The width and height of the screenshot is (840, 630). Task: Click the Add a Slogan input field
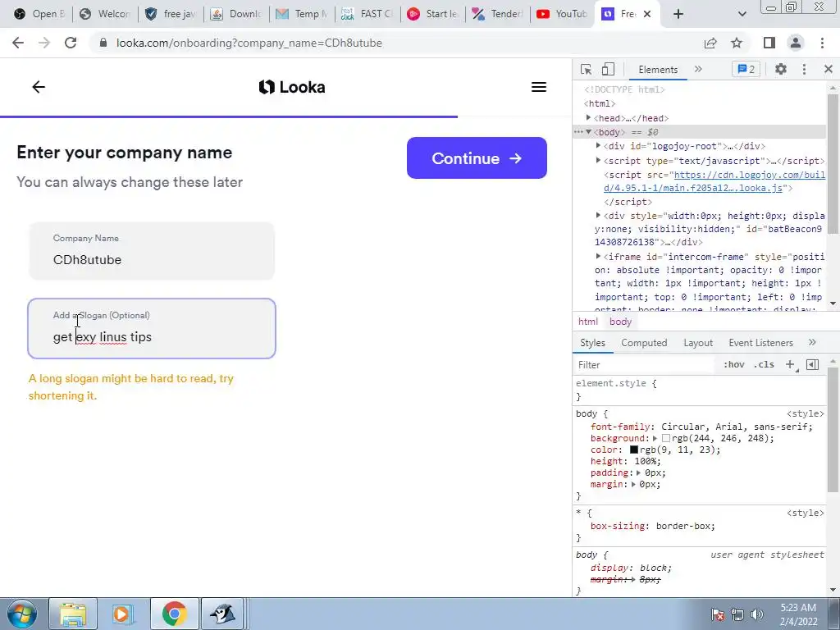152,328
